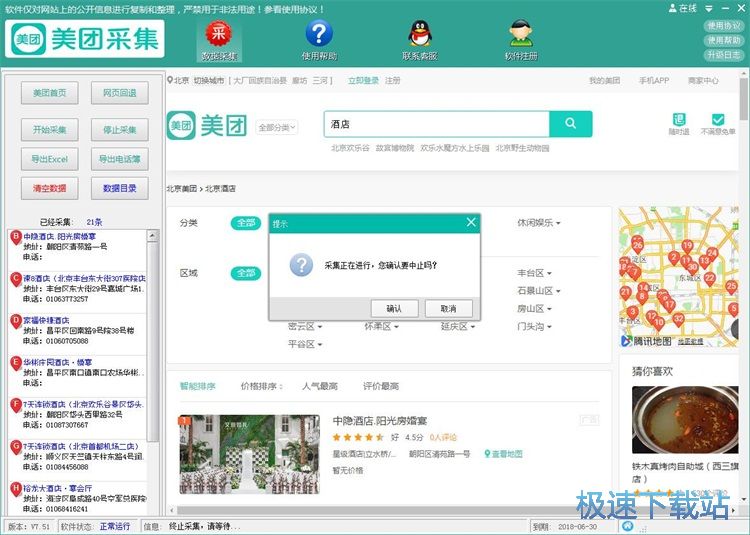Select the 人气最高 sort tab

point(320,386)
